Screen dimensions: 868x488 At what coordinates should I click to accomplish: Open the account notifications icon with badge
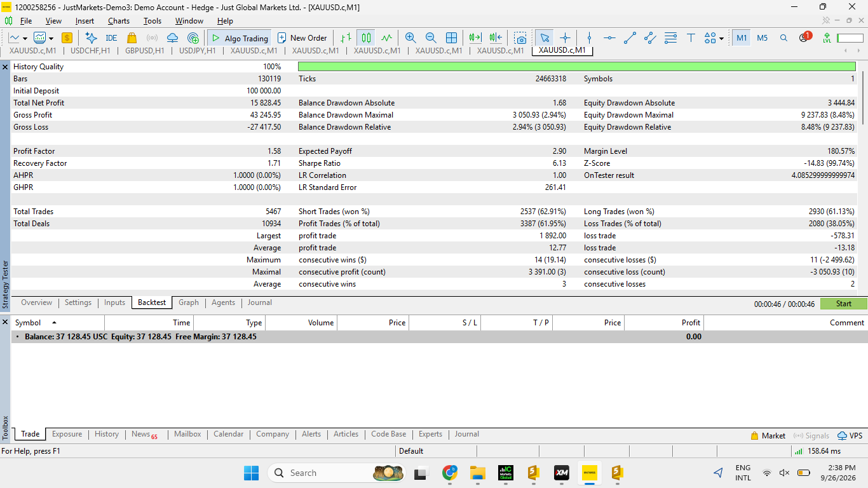click(804, 37)
